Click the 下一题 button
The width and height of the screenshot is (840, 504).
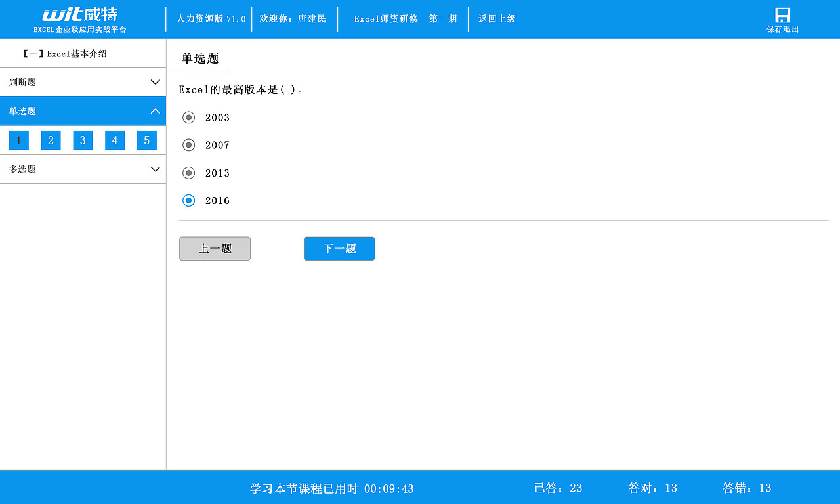coord(339,248)
